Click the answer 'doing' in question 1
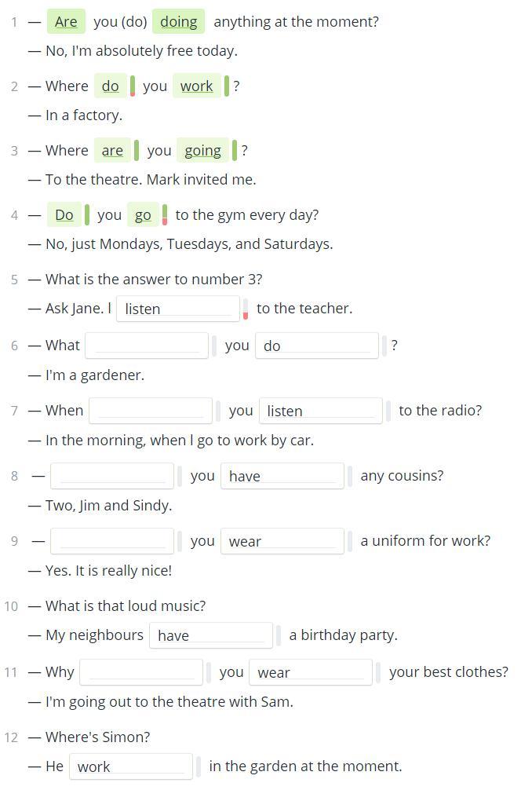The image size is (521, 812). [x=178, y=22]
